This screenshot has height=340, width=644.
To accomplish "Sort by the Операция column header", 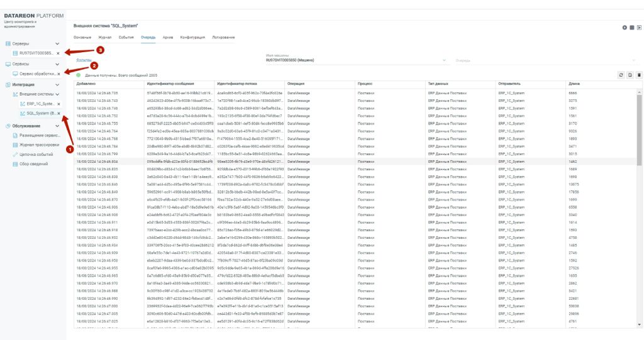I will click(x=296, y=84).
